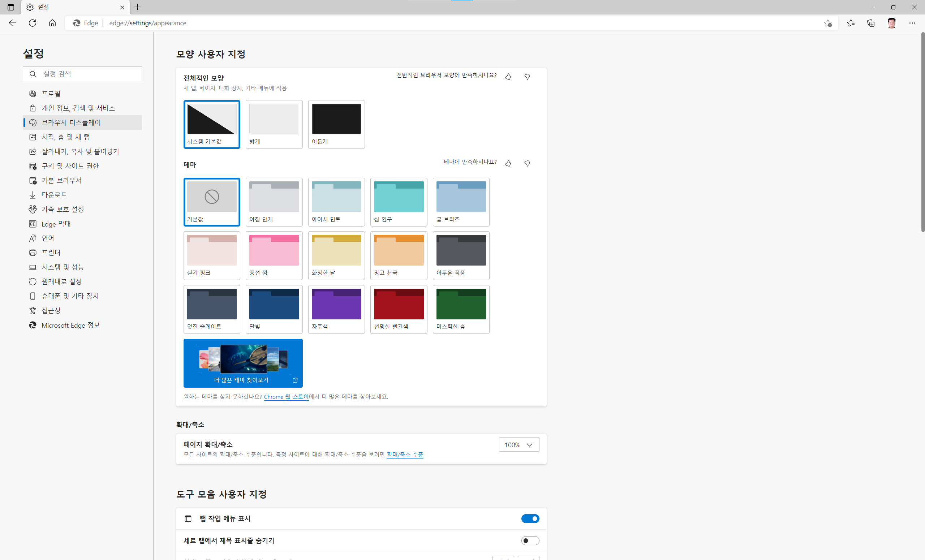Turn off the 탭 작업 메뉴 표시 toggle
This screenshot has height=560, width=925.
(x=530, y=518)
